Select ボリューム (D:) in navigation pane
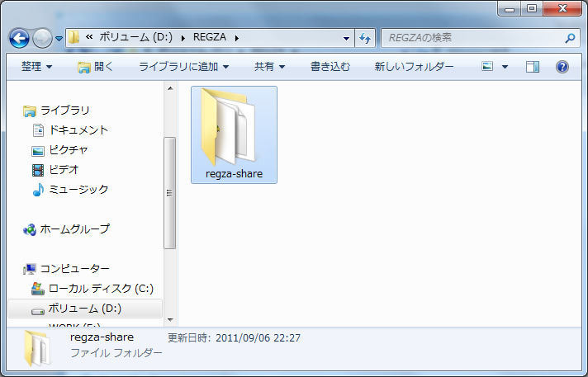Screen dimensions: 588x377 pos(85,309)
